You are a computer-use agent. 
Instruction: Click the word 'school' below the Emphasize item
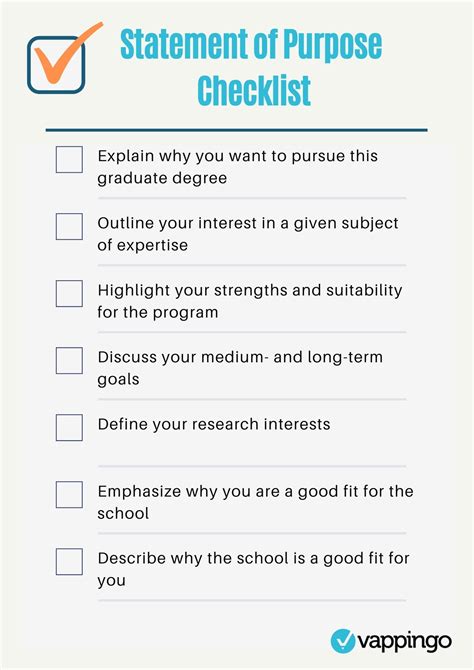click(x=123, y=513)
